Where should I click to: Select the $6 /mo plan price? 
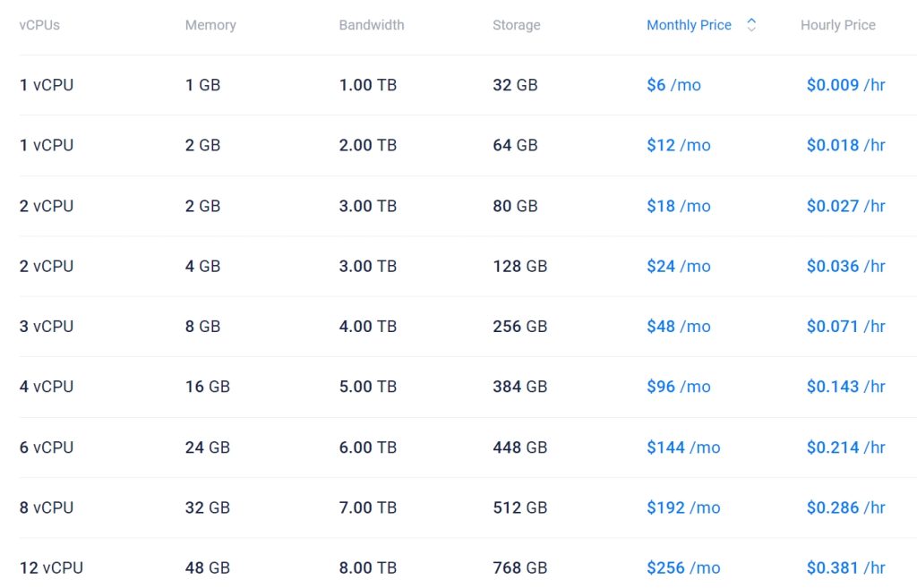click(673, 85)
